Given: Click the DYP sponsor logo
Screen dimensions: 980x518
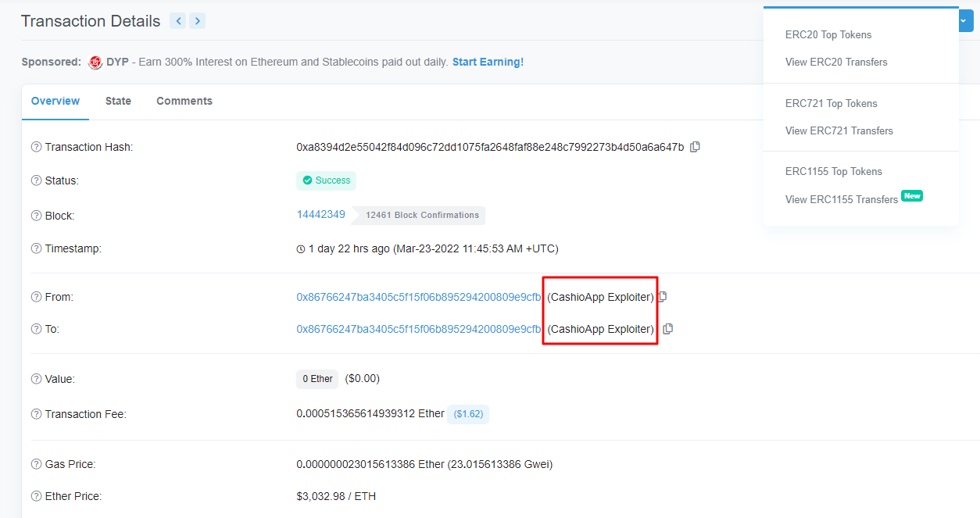Looking at the screenshot, I should 95,63.
